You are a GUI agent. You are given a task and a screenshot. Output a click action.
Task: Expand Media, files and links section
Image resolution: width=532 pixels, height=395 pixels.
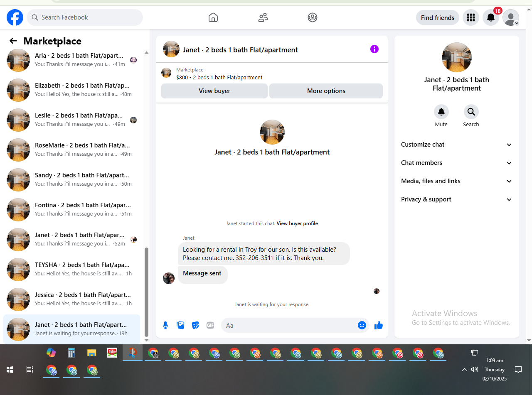[x=457, y=181]
